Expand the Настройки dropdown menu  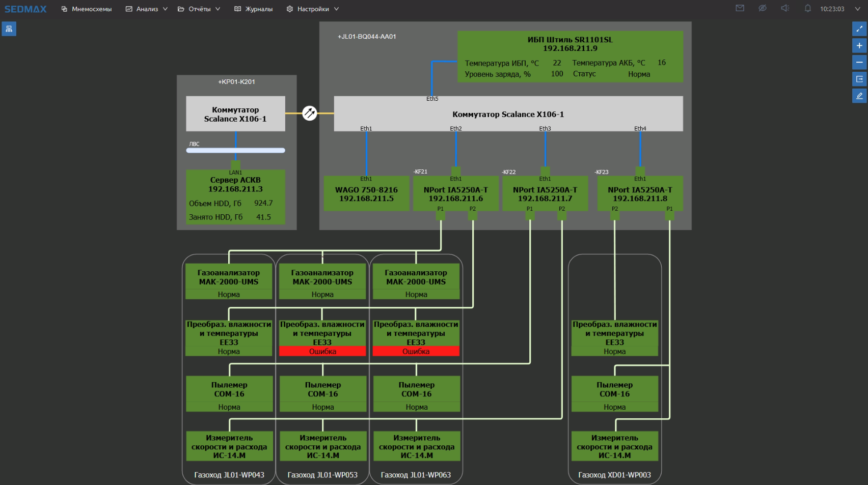313,9
